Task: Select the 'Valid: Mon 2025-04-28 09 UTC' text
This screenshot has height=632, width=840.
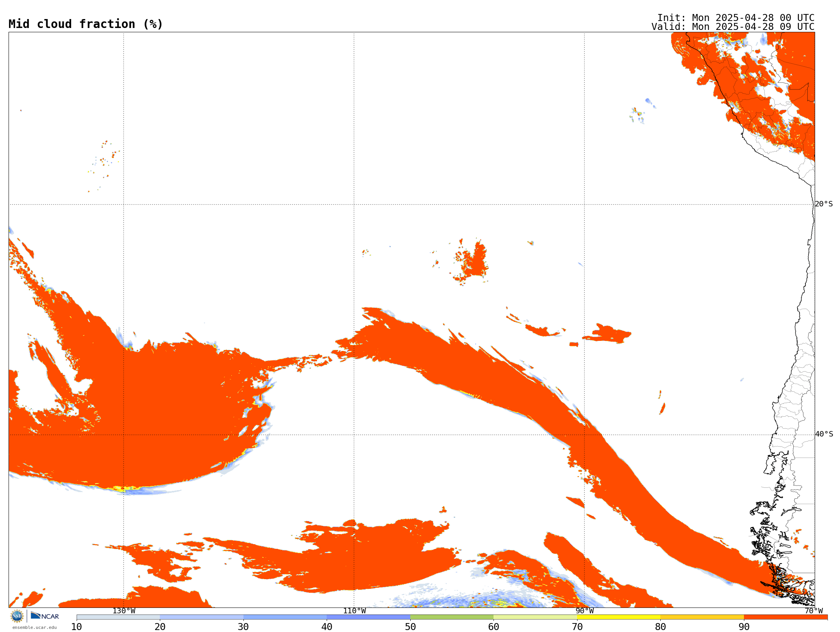Action: tap(733, 27)
